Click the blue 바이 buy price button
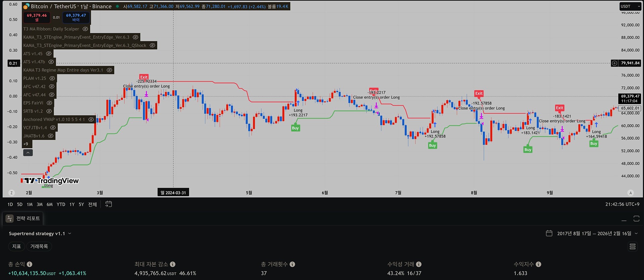The image size is (644, 280). tap(76, 17)
